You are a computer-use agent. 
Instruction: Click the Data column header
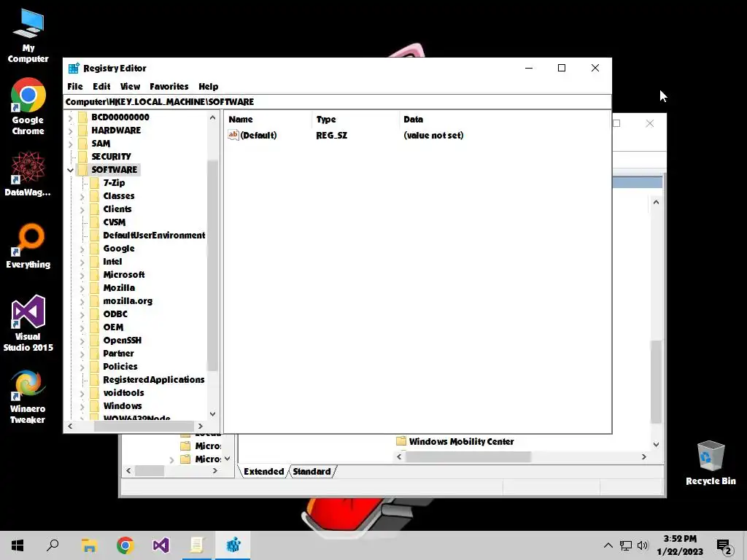coord(505,120)
